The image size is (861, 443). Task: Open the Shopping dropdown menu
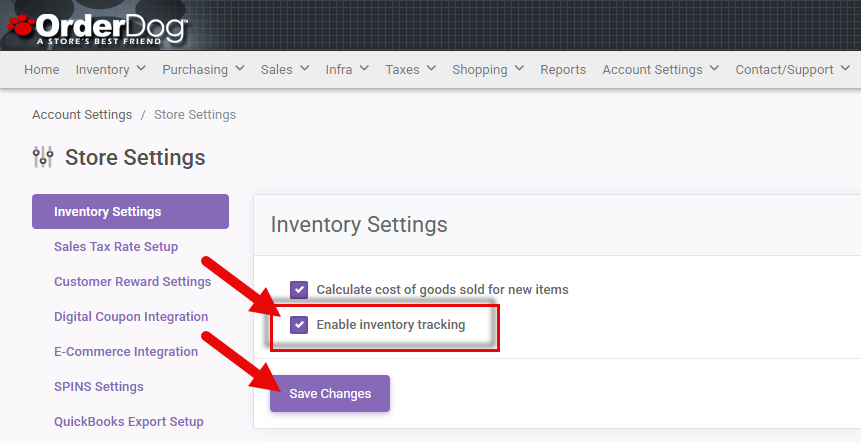(x=487, y=69)
